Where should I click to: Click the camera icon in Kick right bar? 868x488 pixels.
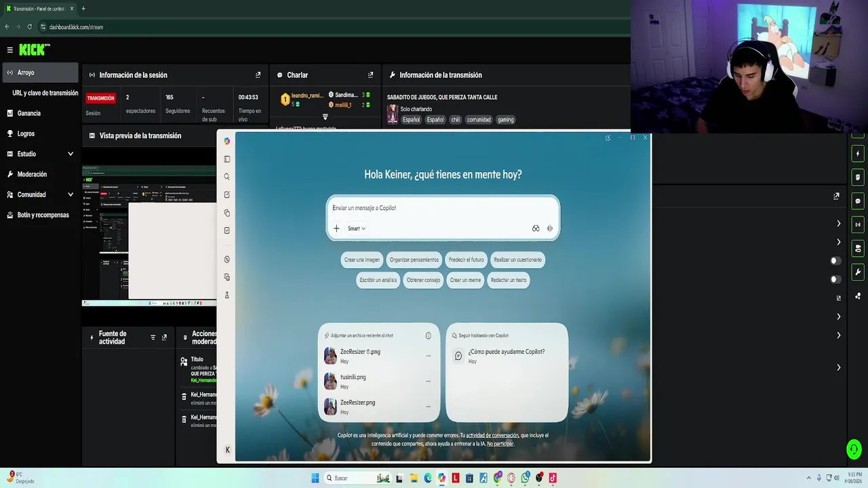click(858, 248)
